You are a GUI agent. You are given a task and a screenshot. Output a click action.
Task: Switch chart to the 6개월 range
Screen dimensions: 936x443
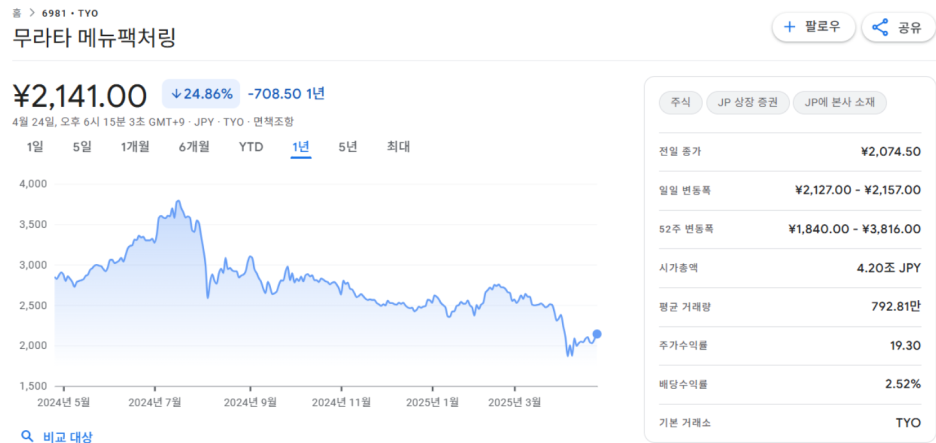pos(194,146)
